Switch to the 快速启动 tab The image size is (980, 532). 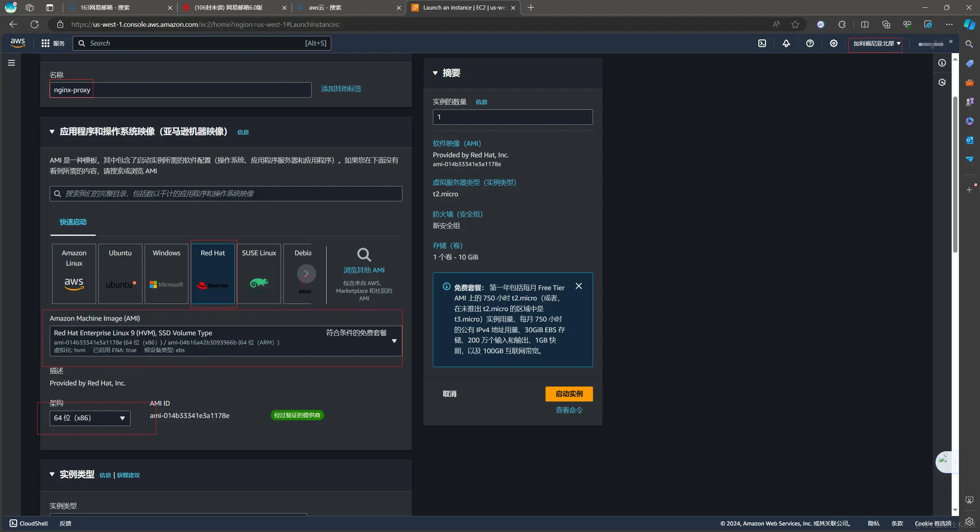point(73,222)
